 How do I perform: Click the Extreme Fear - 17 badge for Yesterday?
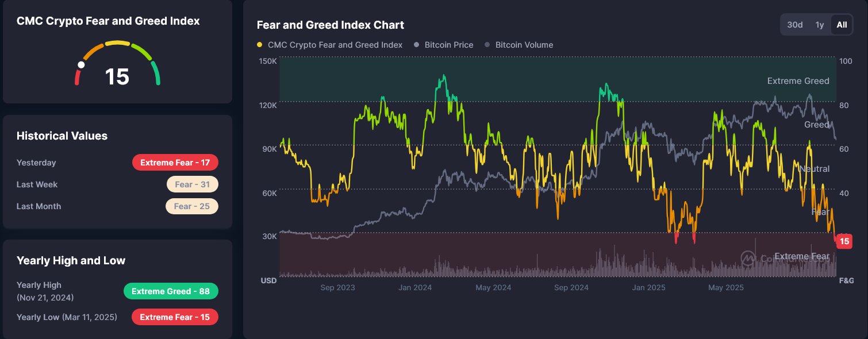click(x=175, y=162)
